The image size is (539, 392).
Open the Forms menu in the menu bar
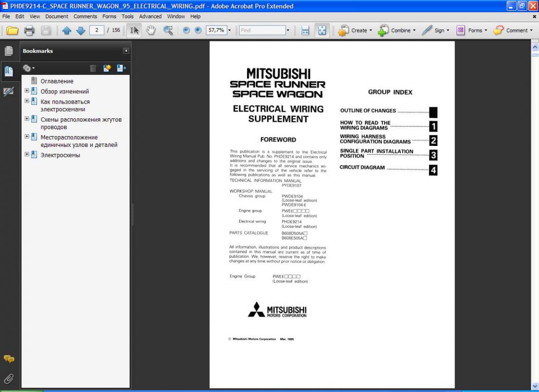(x=109, y=16)
